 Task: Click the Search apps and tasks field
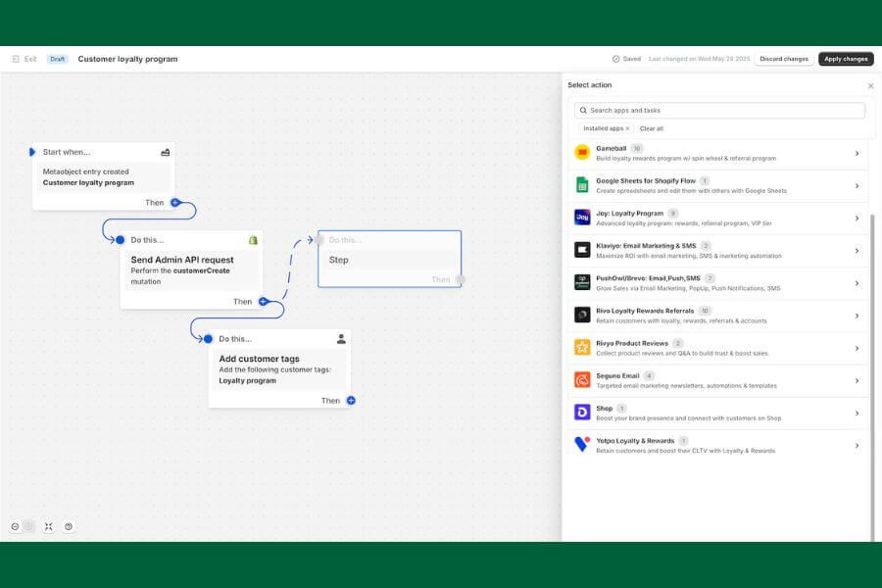point(720,111)
